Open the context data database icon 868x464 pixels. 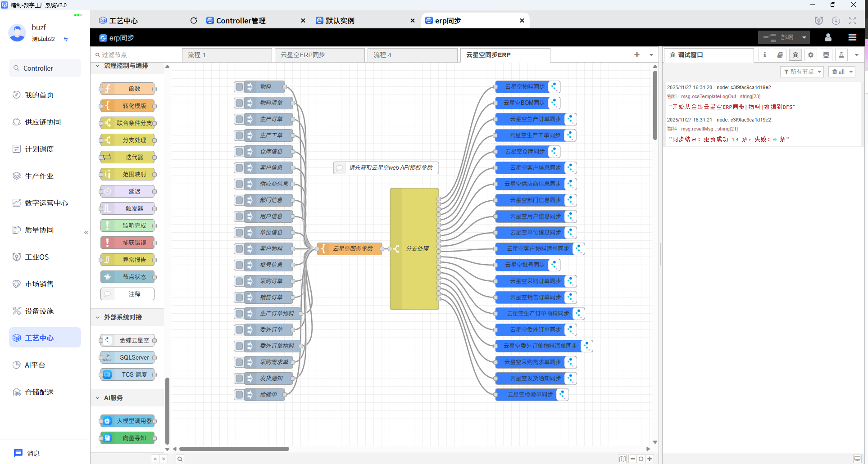point(826,55)
